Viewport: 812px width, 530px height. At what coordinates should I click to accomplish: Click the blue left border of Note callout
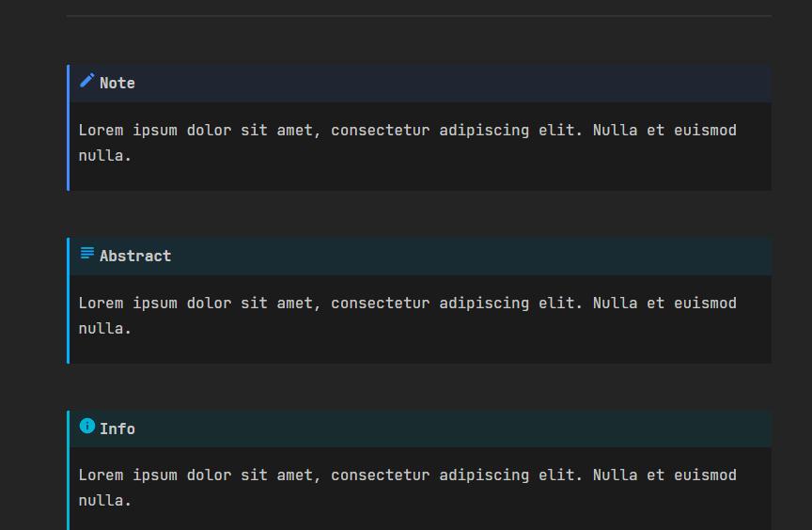[69, 128]
